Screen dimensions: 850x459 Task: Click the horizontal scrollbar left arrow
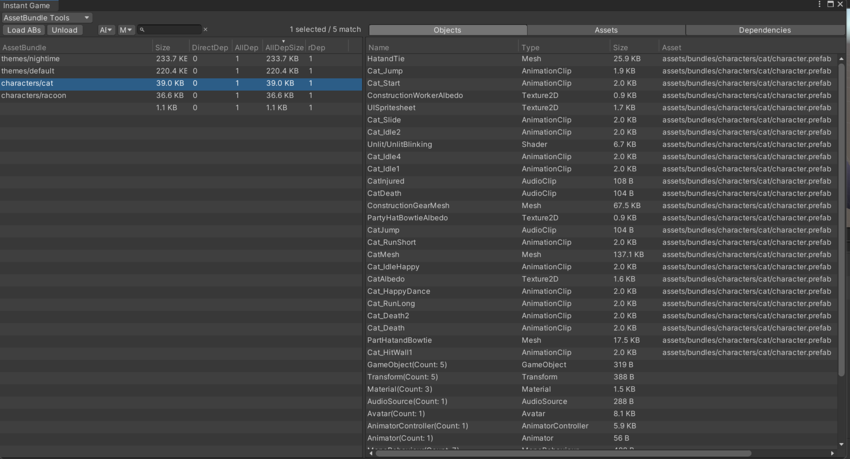point(372,453)
